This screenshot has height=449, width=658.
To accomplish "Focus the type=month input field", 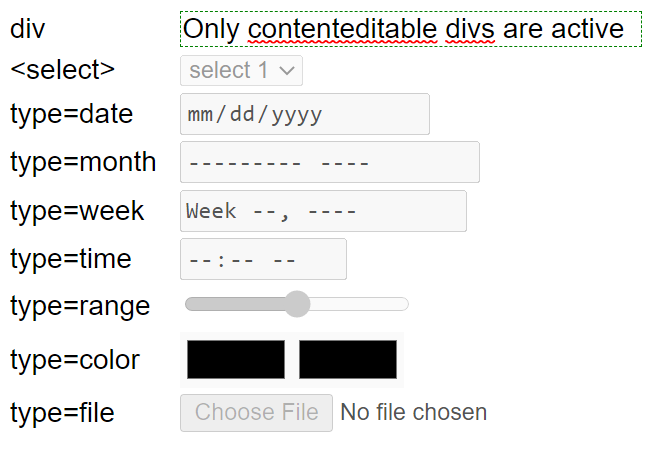I will [x=329, y=163].
